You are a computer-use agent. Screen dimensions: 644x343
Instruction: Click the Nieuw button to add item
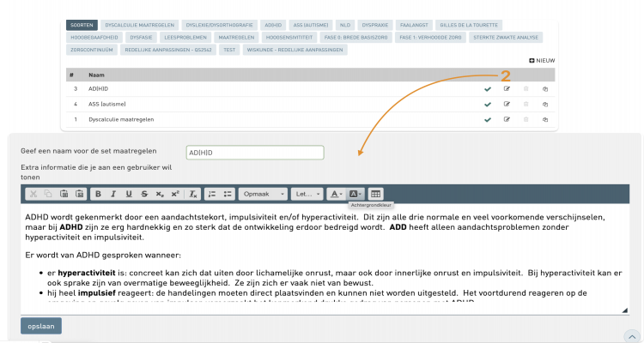click(x=542, y=61)
